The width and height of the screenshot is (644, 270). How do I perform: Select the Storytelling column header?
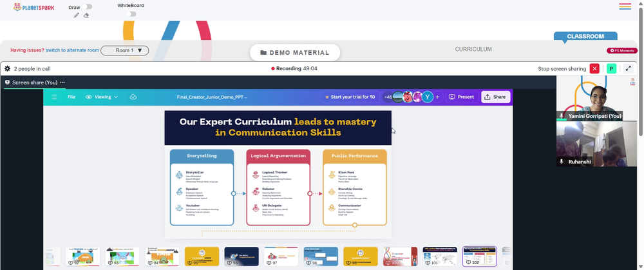click(x=202, y=156)
